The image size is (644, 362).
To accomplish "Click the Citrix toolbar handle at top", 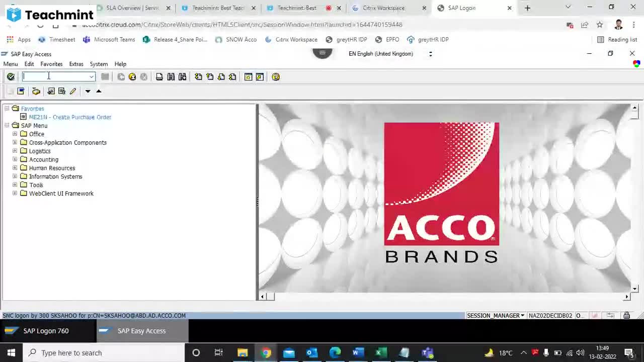I will point(323,53).
